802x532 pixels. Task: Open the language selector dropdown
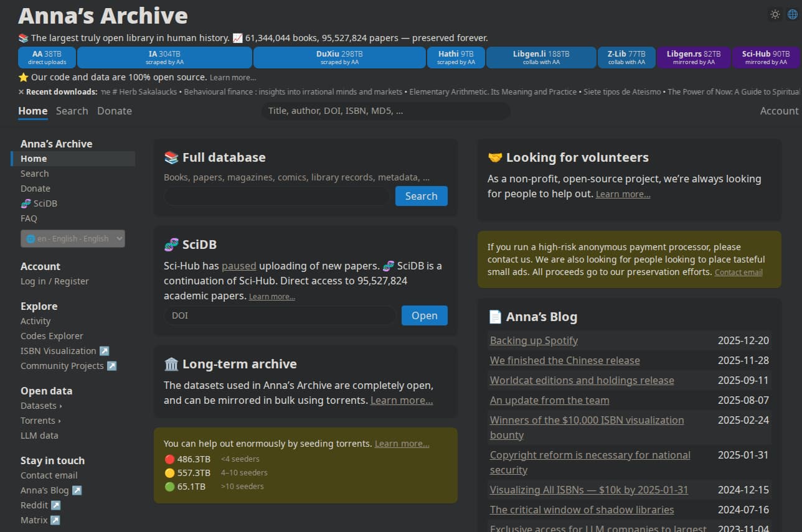coord(73,238)
